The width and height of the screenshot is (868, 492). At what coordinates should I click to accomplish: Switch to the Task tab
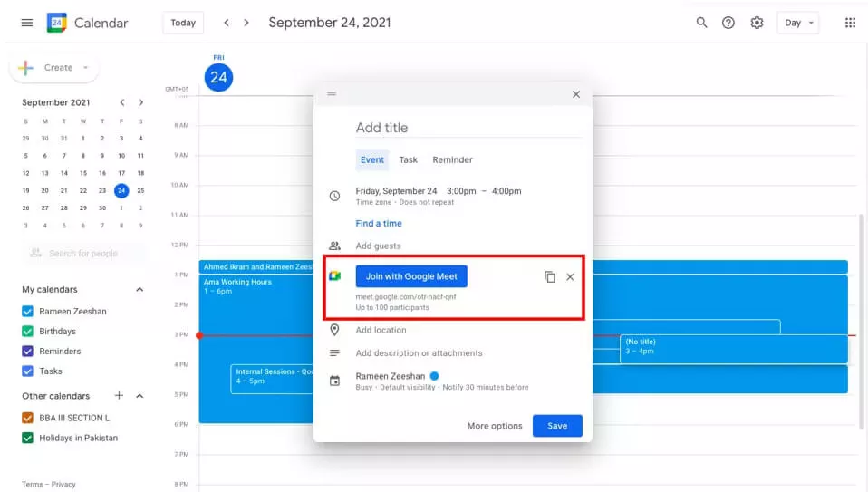[x=409, y=159]
